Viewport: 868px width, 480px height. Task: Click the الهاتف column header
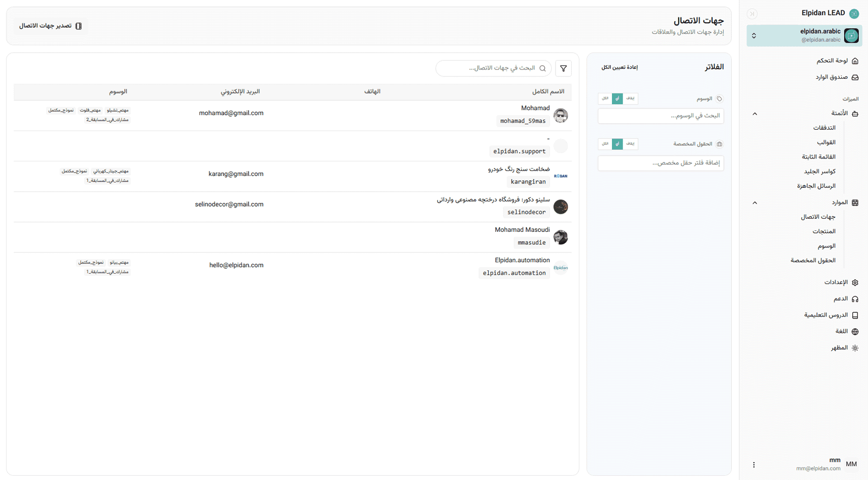372,92
